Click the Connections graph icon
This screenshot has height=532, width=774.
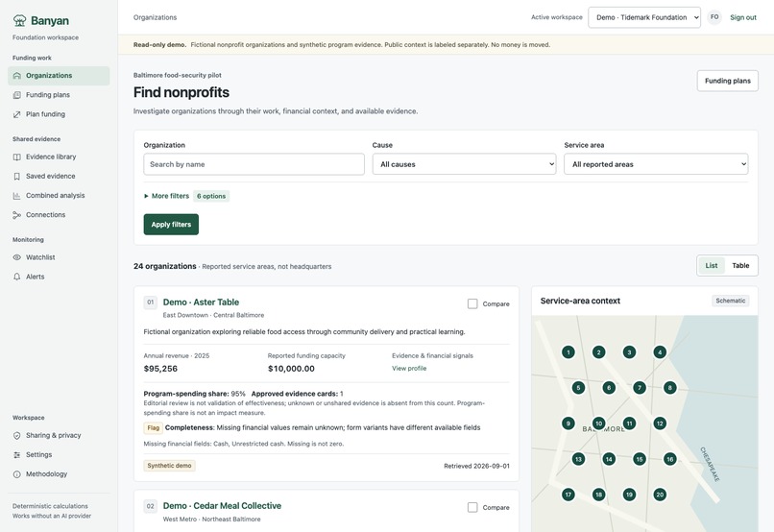pyautogui.click(x=16, y=215)
